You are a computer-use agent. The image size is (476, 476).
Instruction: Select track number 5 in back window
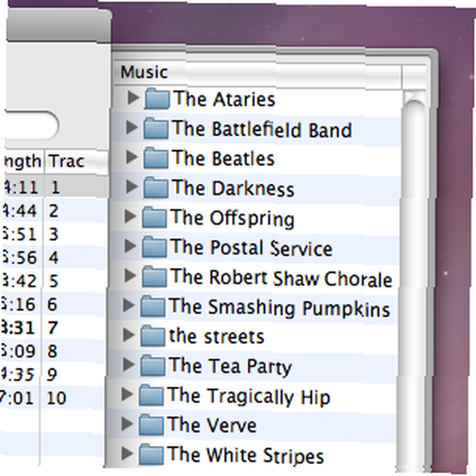[x=53, y=281]
